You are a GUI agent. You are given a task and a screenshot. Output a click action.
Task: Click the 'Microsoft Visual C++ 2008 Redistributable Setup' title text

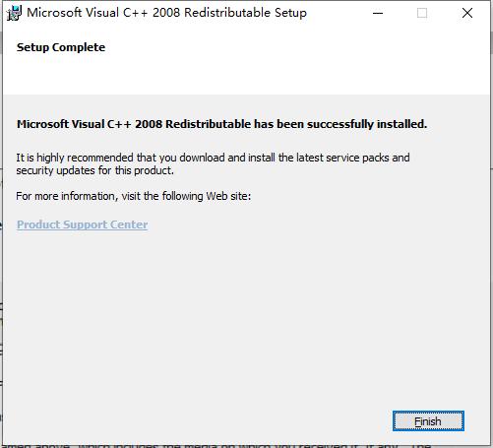click(166, 13)
